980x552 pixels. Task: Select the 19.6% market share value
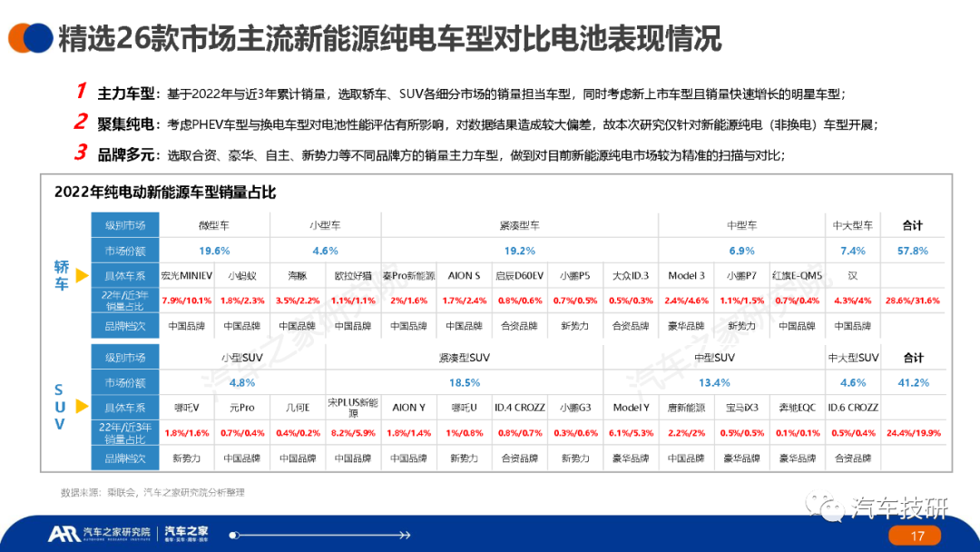214,251
